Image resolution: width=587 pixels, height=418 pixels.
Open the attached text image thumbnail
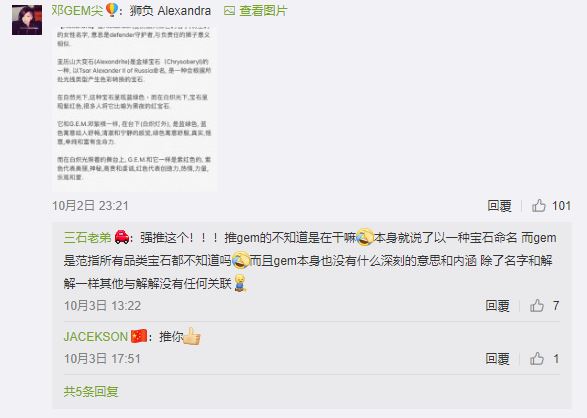click(134, 108)
